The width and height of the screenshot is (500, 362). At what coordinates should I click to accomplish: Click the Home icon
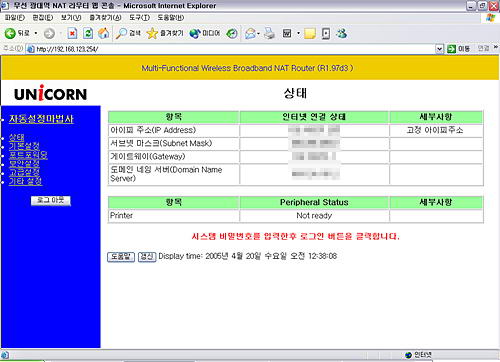click(x=104, y=33)
